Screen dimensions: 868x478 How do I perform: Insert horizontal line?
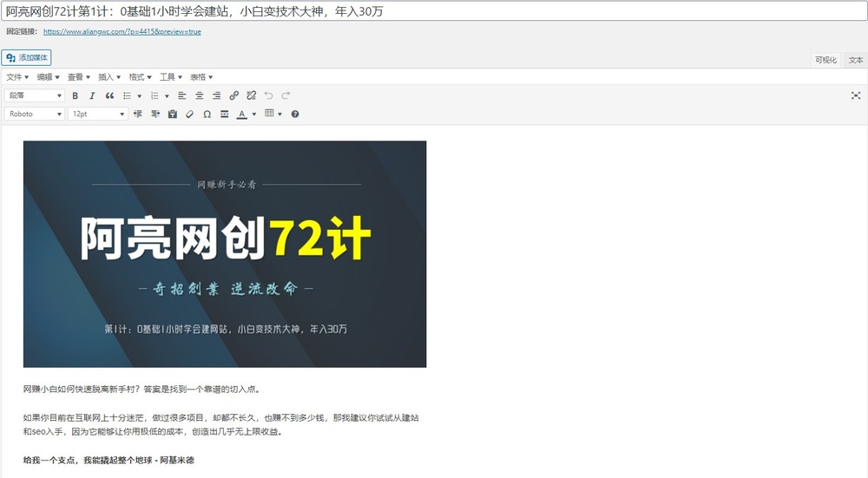[224, 114]
